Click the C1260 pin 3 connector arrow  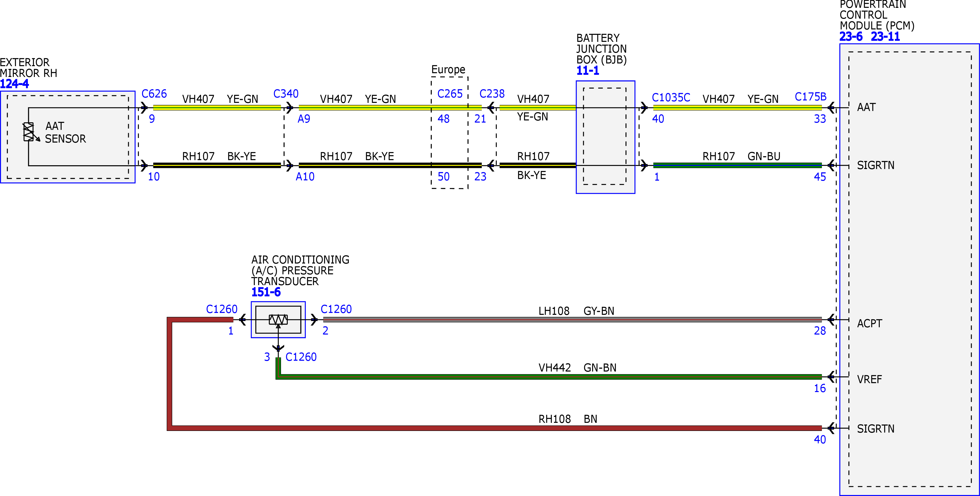pos(278,348)
